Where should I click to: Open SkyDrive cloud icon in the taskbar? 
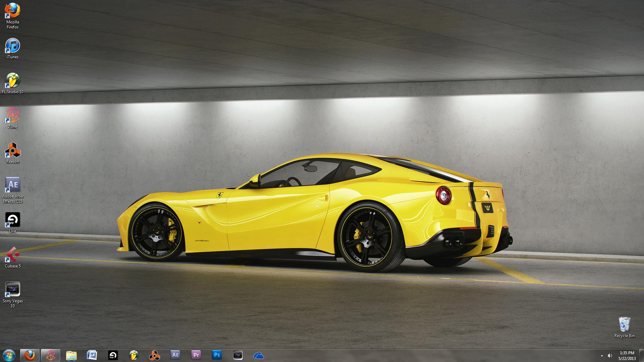tap(259, 355)
